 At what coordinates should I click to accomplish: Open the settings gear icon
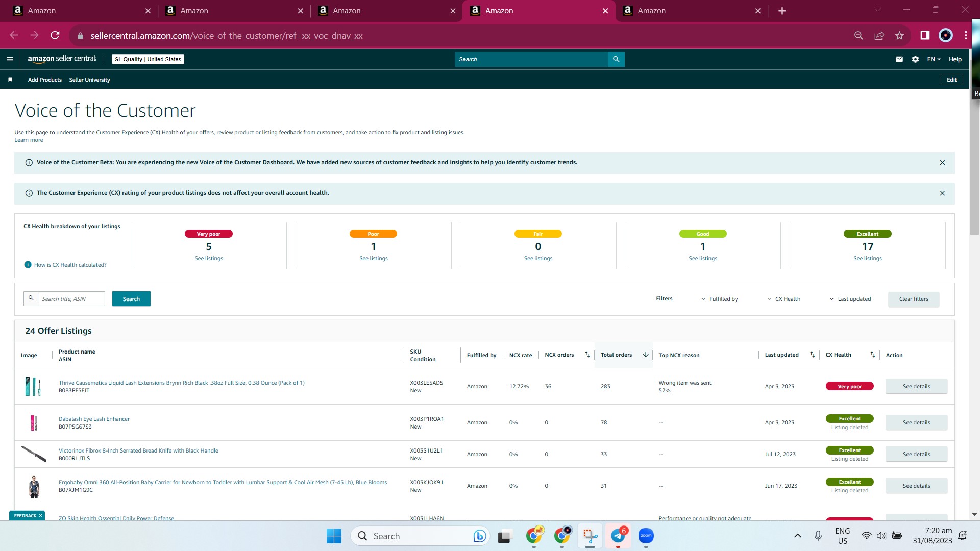[x=915, y=59]
